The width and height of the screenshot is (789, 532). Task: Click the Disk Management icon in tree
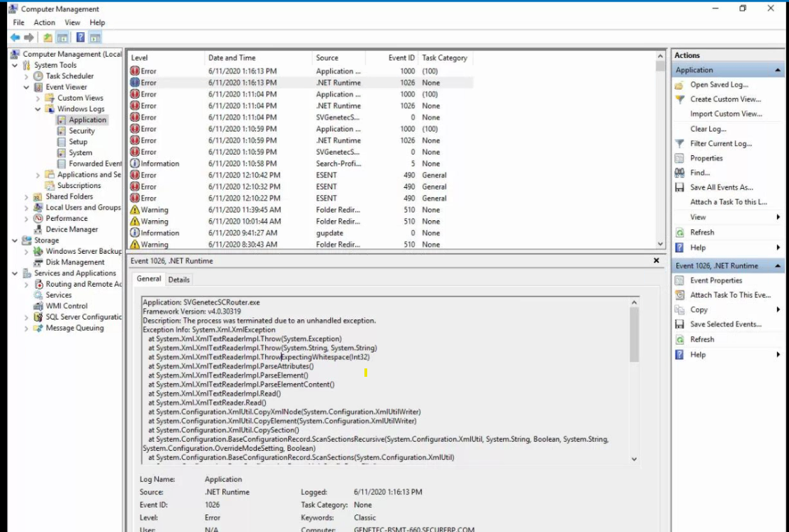coord(39,262)
